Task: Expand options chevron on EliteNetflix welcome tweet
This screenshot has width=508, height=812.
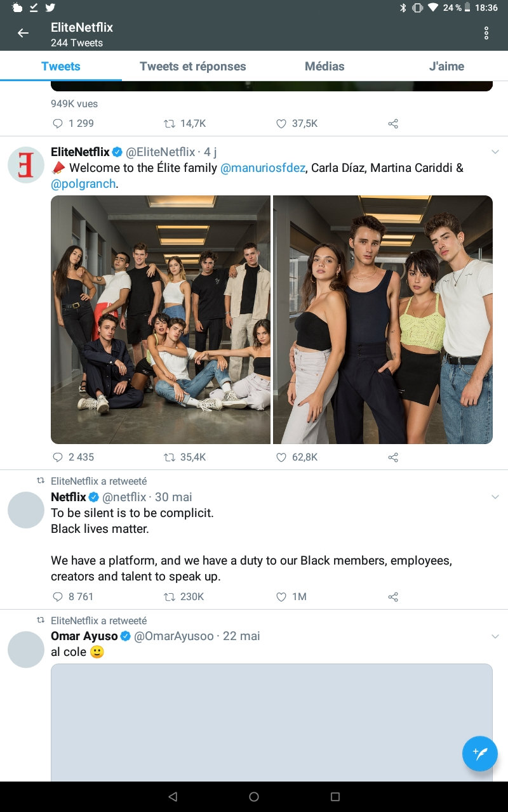Action: tap(495, 152)
